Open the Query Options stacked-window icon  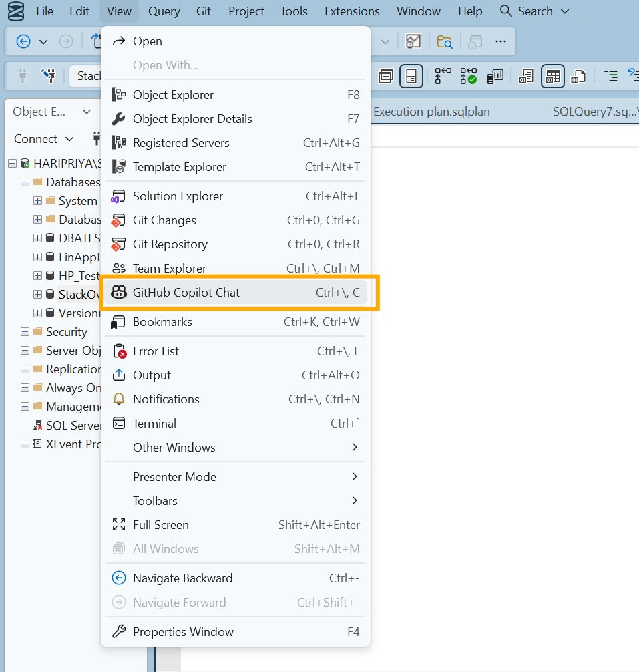386,77
